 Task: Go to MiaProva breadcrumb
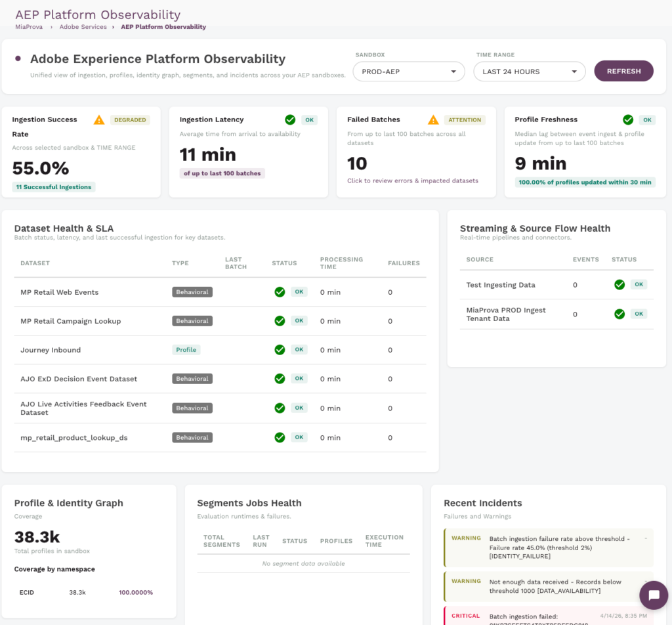pos(30,27)
